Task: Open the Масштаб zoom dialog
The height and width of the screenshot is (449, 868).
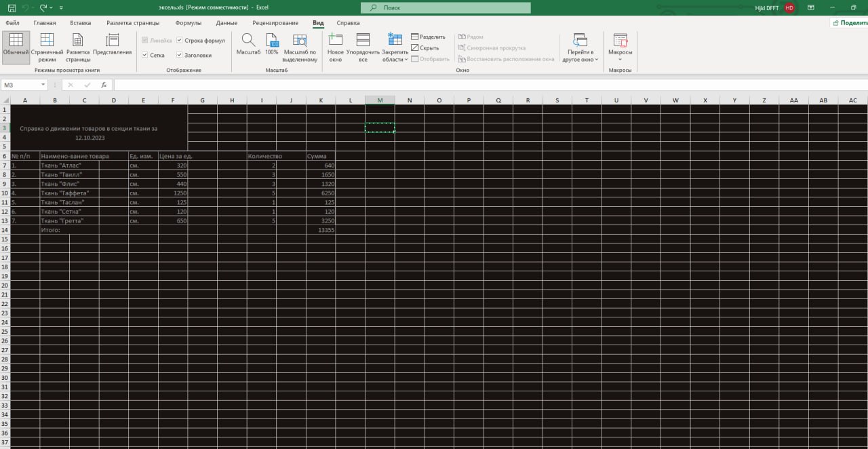Action: [x=248, y=45]
